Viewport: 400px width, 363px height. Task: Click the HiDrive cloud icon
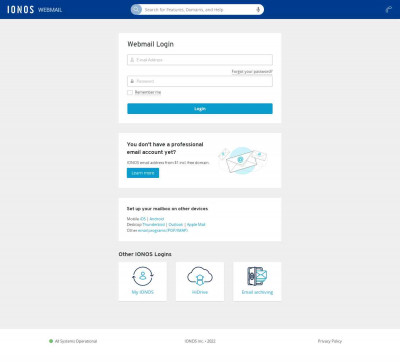200,276
